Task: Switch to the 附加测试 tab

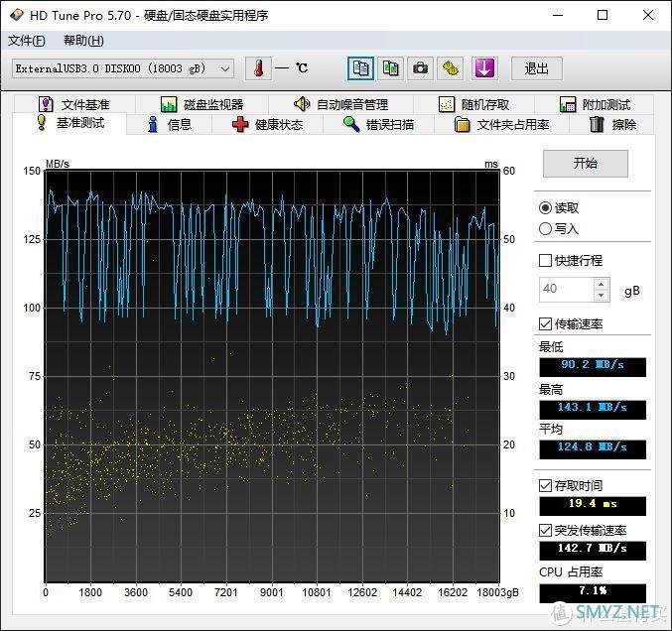Action: [x=595, y=104]
